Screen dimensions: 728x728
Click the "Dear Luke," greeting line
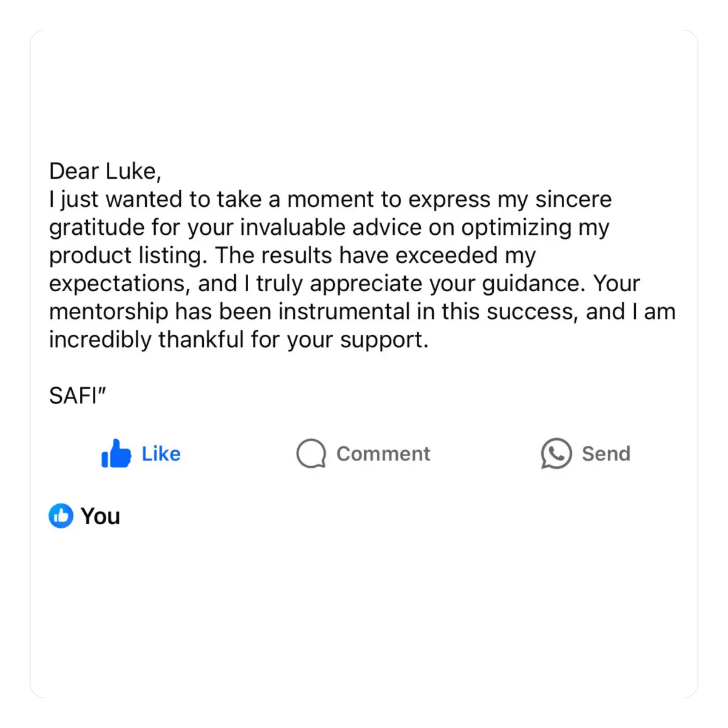click(106, 172)
